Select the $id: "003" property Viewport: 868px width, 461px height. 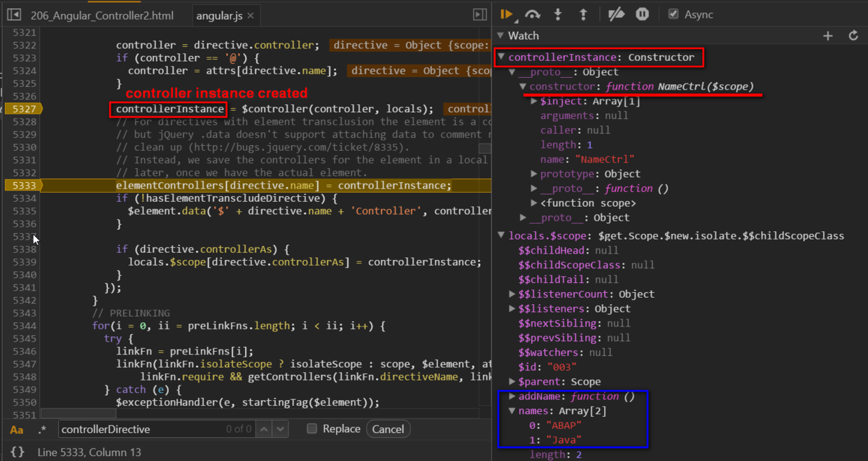[547, 367]
